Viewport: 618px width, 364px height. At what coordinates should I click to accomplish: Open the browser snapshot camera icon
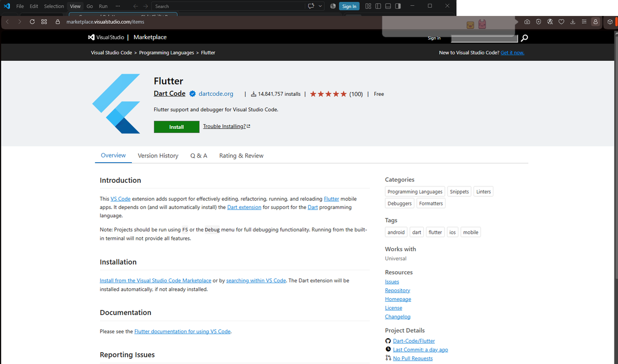527,22
